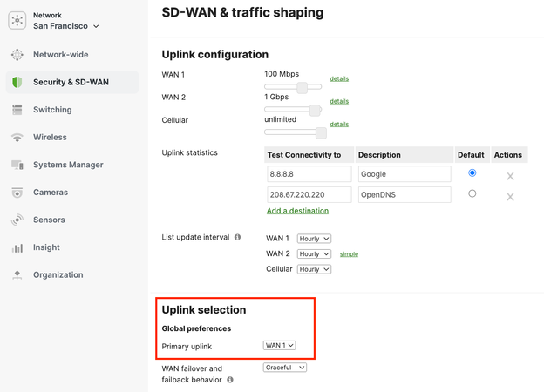Click the Network-wide globe icon
This screenshot has height=392, width=544.
(17, 55)
